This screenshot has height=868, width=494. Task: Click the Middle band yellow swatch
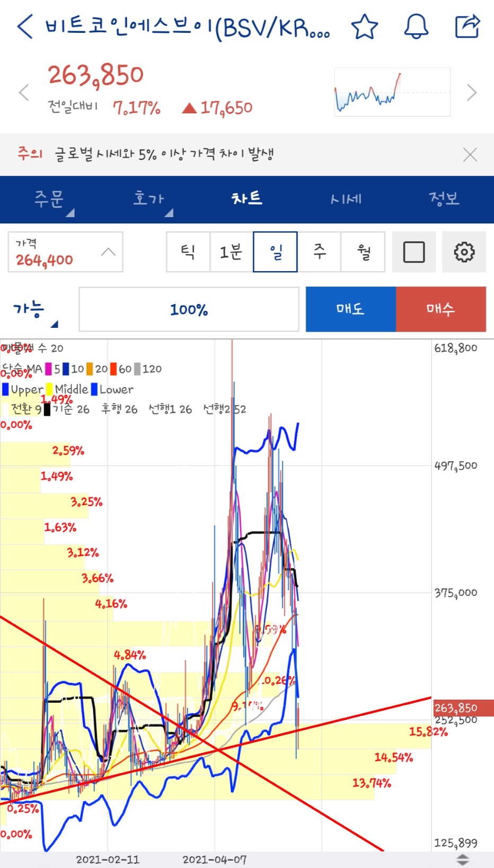(x=49, y=389)
